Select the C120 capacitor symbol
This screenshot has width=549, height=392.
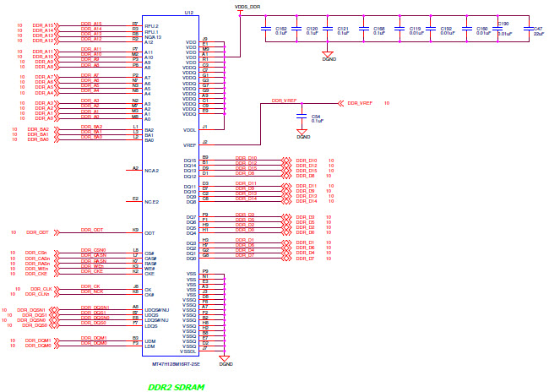[x=296, y=29]
